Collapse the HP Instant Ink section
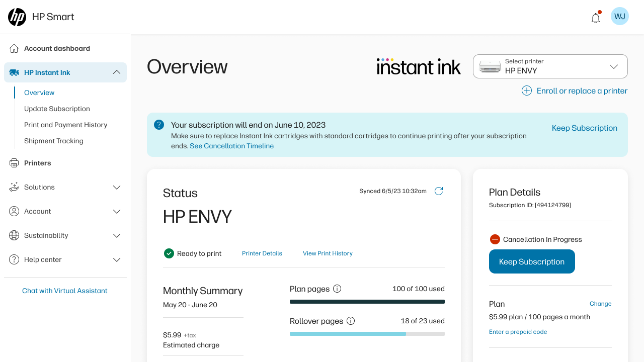 pyautogui.click(x=117, y=72)
